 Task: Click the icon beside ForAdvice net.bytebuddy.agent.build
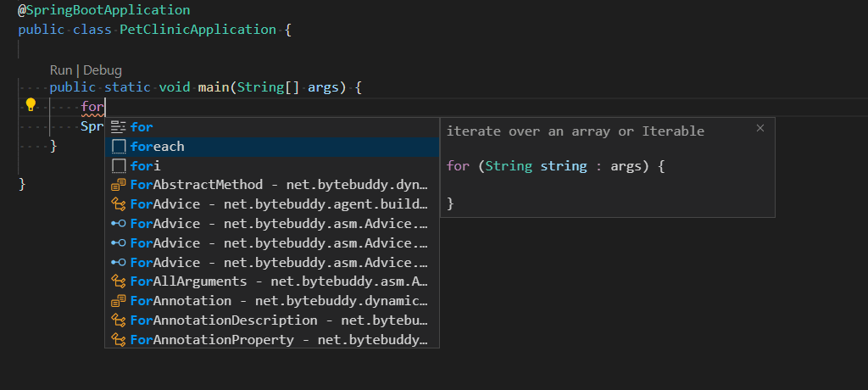coord(119,204)
